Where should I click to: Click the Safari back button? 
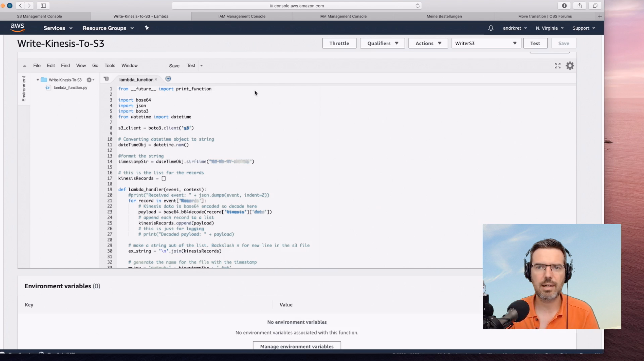(x=21, y=5)
